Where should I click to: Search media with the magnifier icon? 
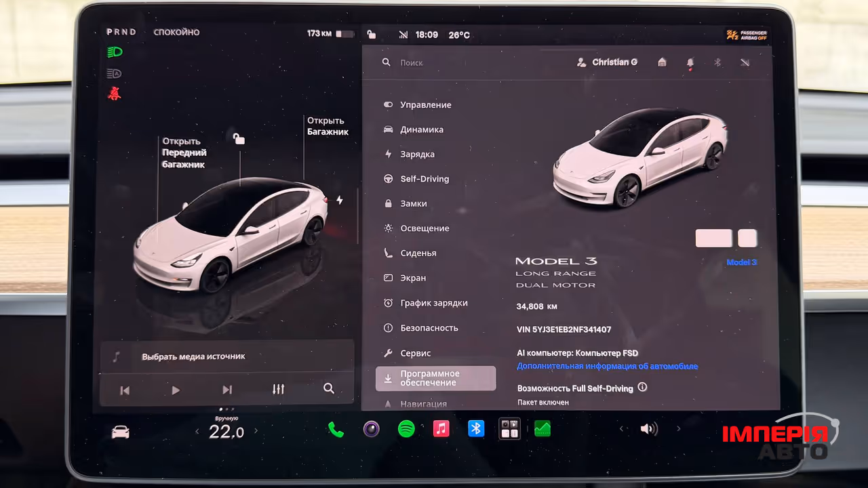click(329, 388)
